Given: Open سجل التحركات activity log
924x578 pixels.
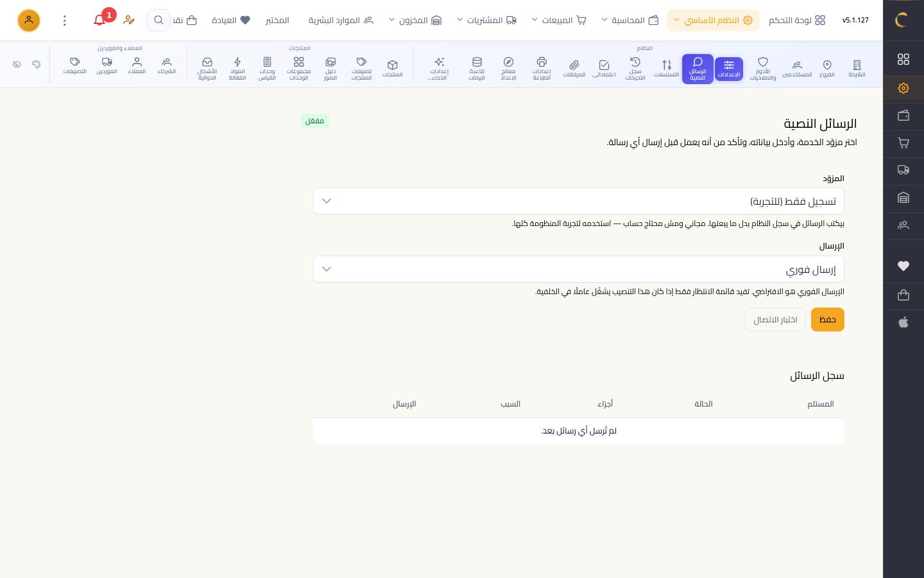Looking at the screenshot, I should (x=635, y=69).
